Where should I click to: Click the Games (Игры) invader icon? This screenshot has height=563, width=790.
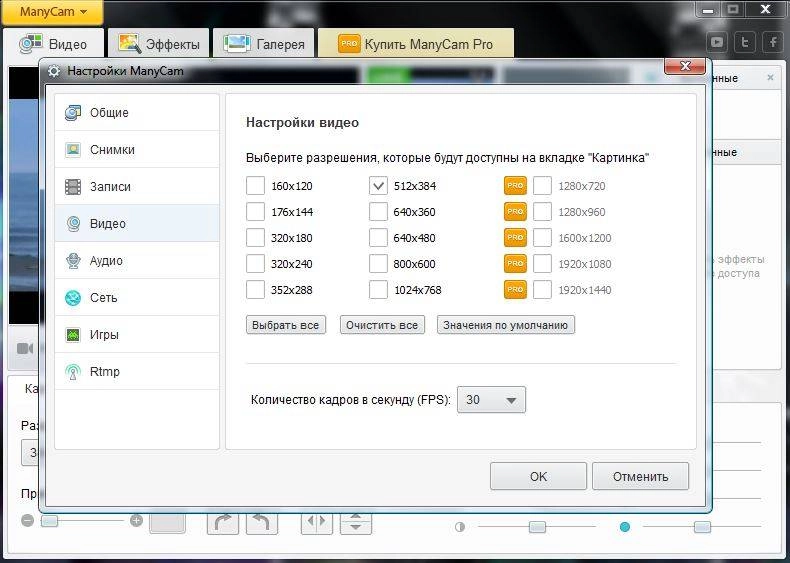click(73, 334)
